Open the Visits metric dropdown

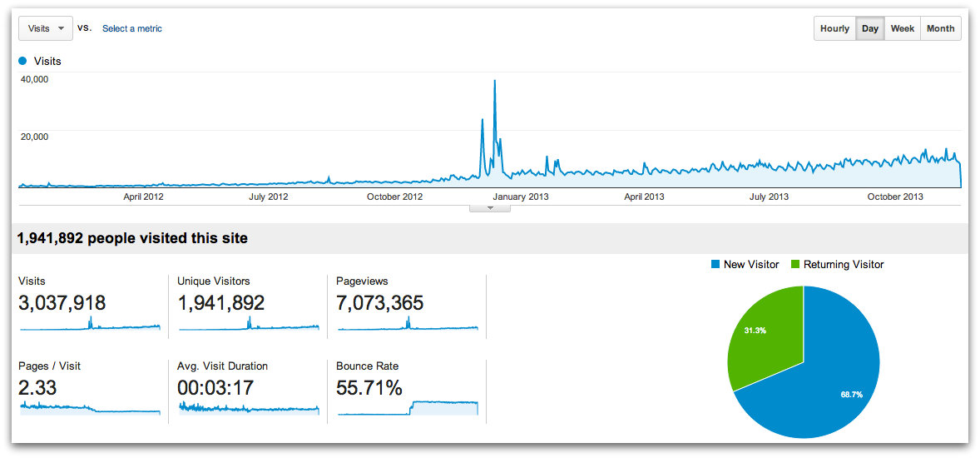pyautogui.click(x=45, y=28)
